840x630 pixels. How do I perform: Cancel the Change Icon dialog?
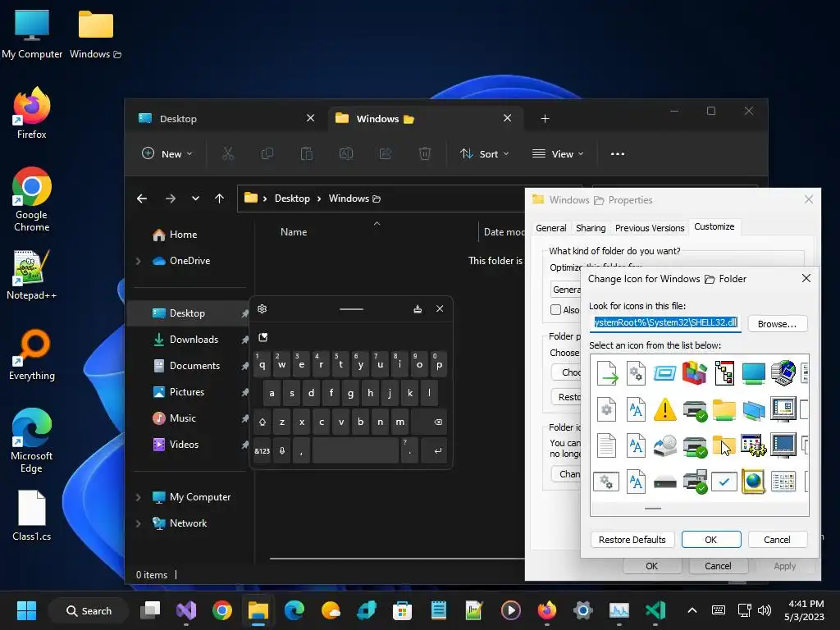pos(777,540)
